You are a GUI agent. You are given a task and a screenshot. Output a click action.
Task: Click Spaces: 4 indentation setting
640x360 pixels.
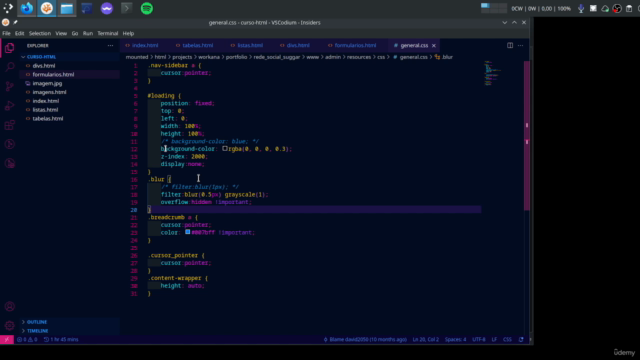tap(456, 340)
